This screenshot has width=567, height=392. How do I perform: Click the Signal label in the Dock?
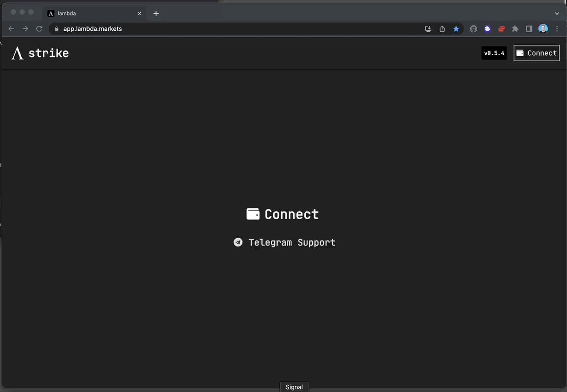[294, 387]
